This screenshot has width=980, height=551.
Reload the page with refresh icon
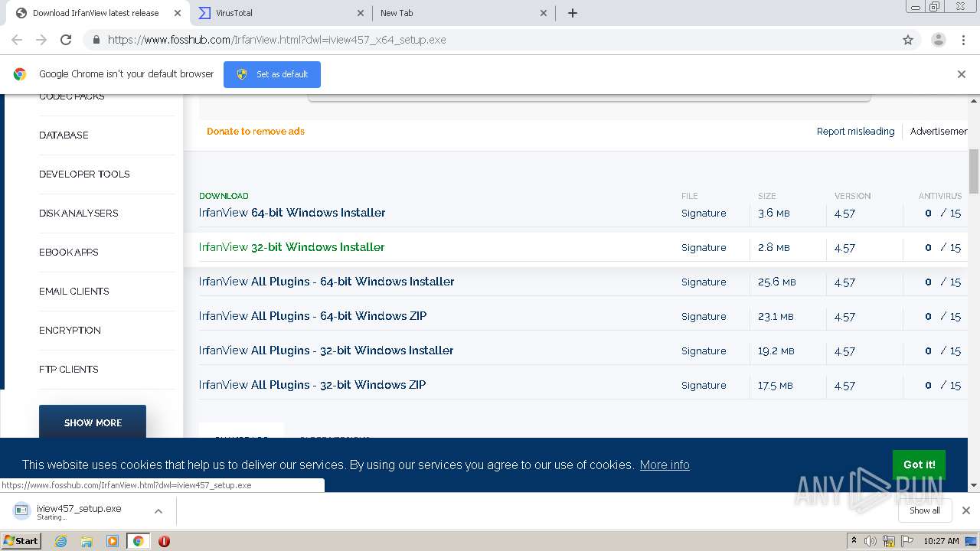66,40
